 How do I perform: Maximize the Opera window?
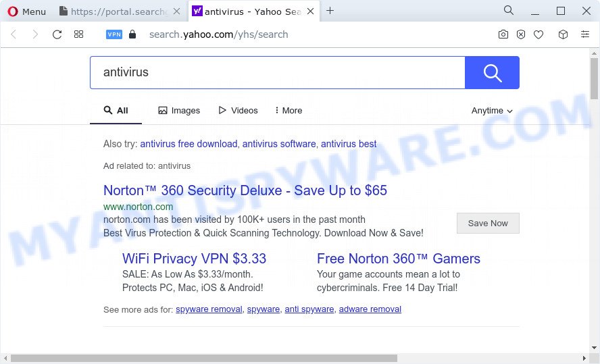(561, 11)
